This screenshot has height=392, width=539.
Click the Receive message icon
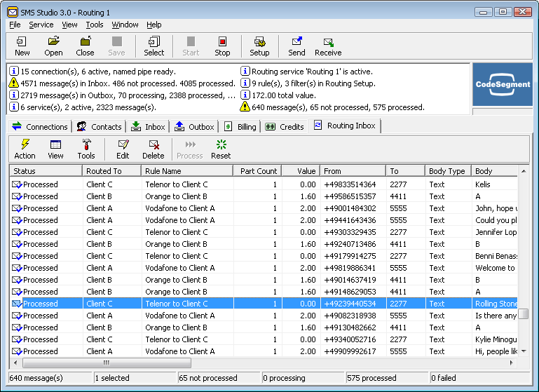coord(328,46)
